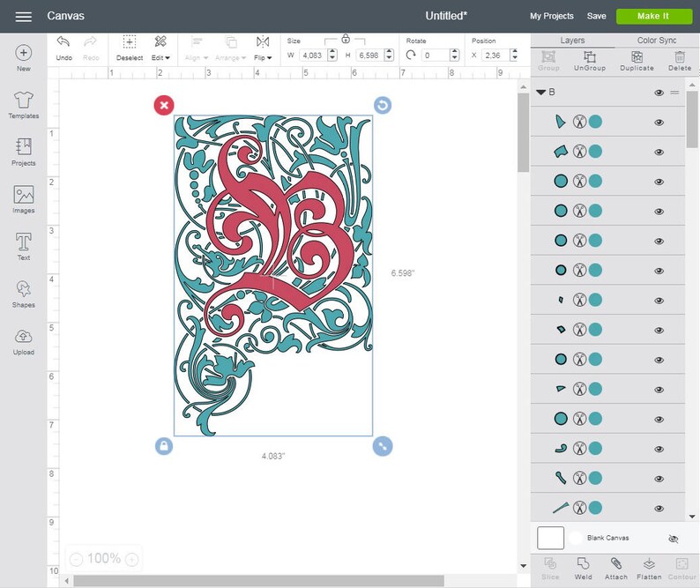This screenshot has height=588, width=700.
Task: Click the resize handle on the selection
Action: point(383,446)
